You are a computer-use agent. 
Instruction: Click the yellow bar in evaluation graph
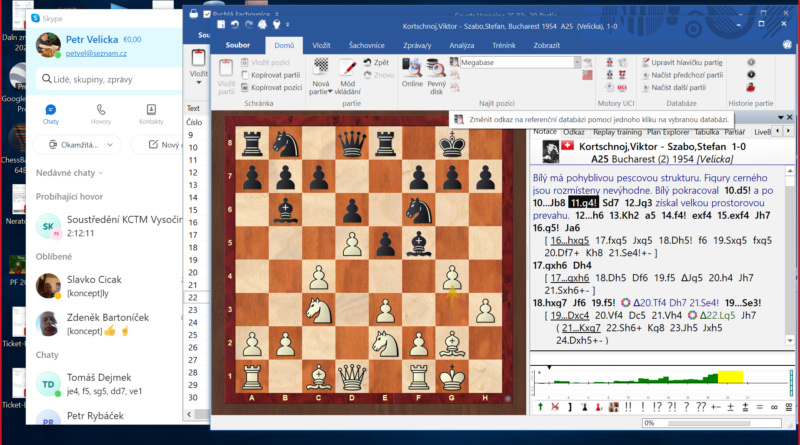coord(731,376)
